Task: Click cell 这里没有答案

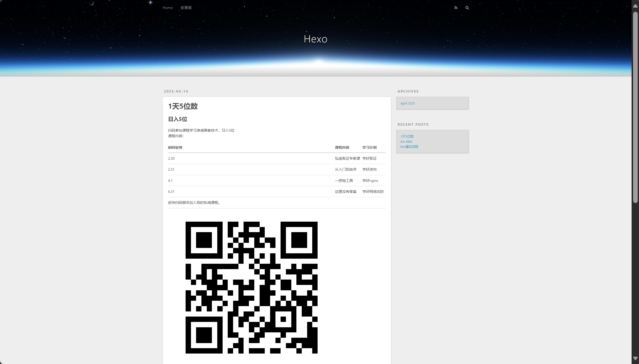Action: (346, 192)
